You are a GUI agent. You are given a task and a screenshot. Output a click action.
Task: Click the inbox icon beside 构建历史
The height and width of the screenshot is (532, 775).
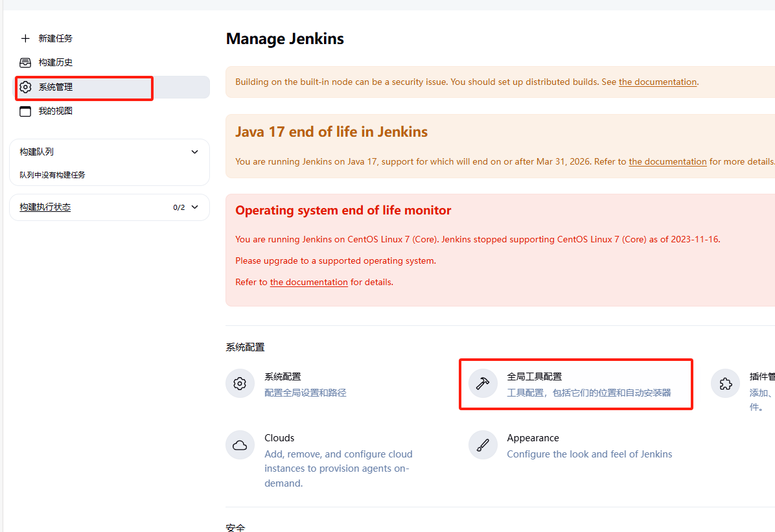click(x=25, y=63)
